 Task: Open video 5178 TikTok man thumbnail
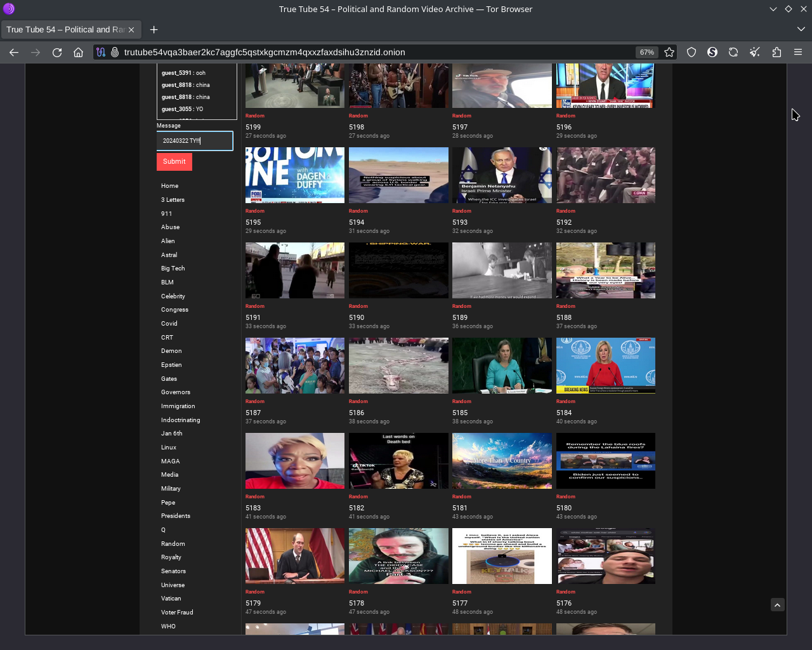click(x=398, y=556)
